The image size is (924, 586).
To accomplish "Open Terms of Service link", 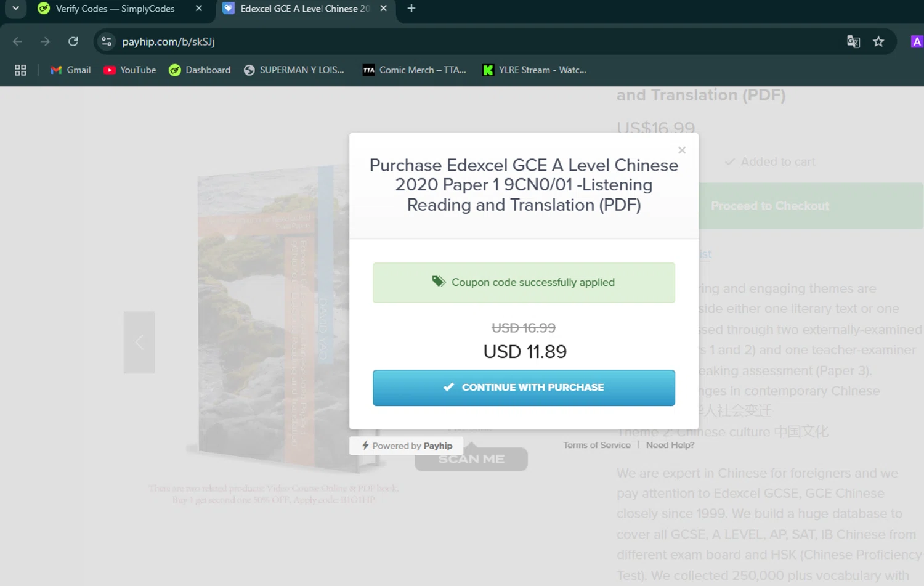I will pos(596,445).
